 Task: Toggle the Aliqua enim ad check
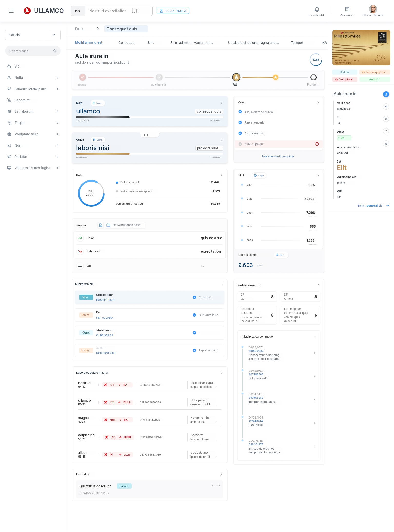coord(240,133)
